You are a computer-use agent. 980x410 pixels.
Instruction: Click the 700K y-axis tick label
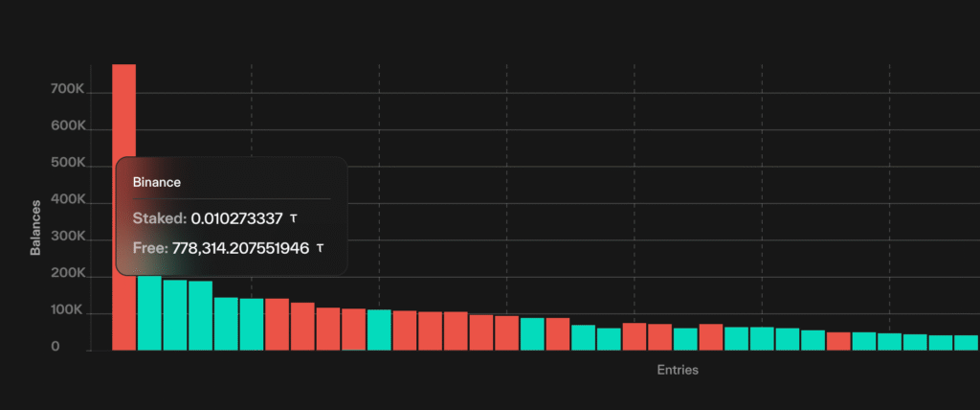(x=67, y=90)
